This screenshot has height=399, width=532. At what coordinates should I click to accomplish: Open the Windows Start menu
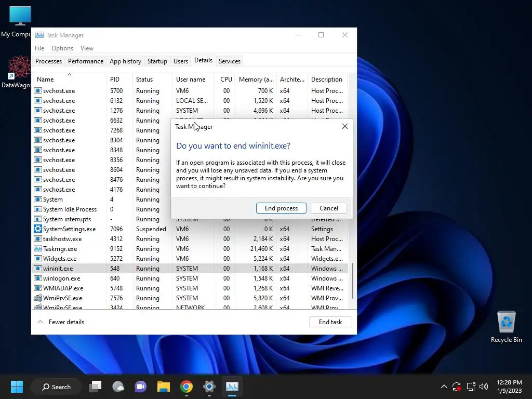tap(17, 387)
